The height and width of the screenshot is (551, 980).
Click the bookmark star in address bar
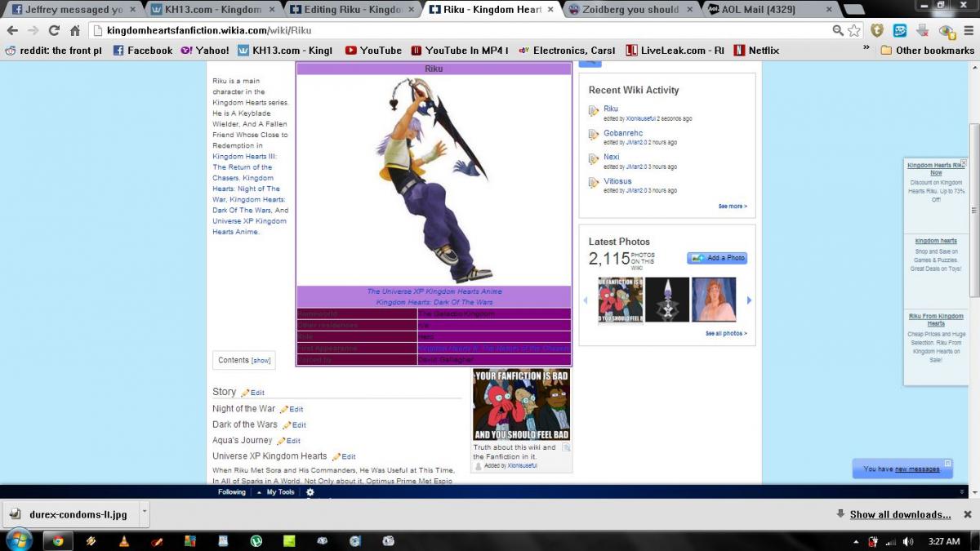tap(854, 30)
